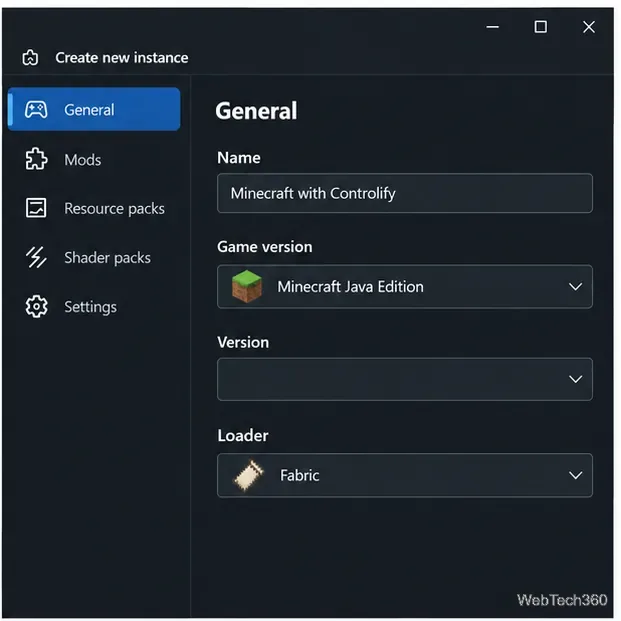Expand the Game version dropdown arrow
Viewport: 621px width, 621px height.
pos(575,287)
